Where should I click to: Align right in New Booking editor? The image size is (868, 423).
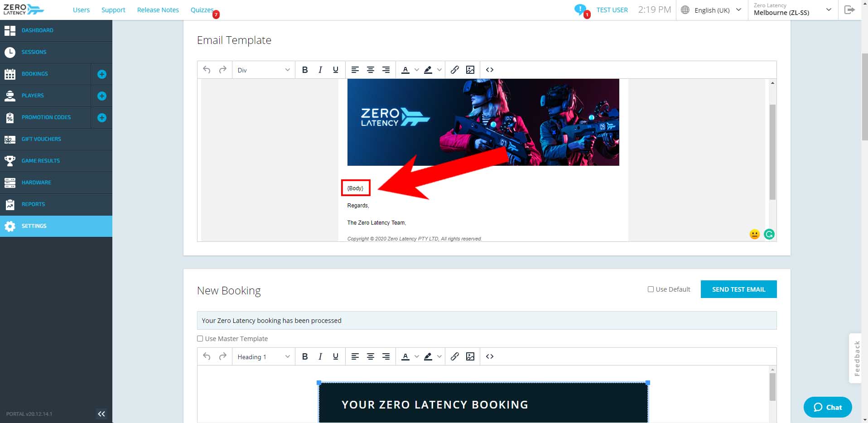tap(386, 356)
